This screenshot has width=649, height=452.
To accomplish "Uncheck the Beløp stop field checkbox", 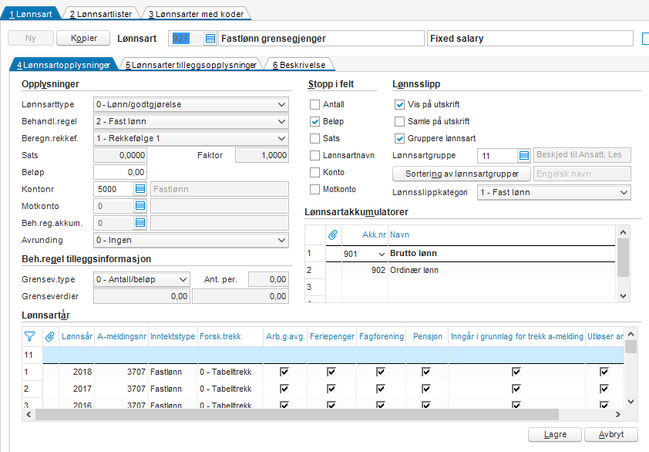I will pos(316,121).
